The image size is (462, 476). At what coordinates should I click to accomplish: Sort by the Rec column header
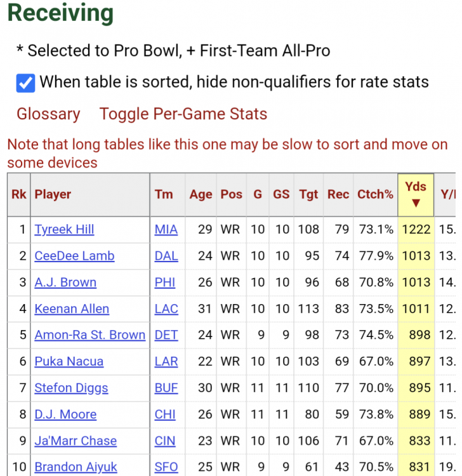point(338,194)
